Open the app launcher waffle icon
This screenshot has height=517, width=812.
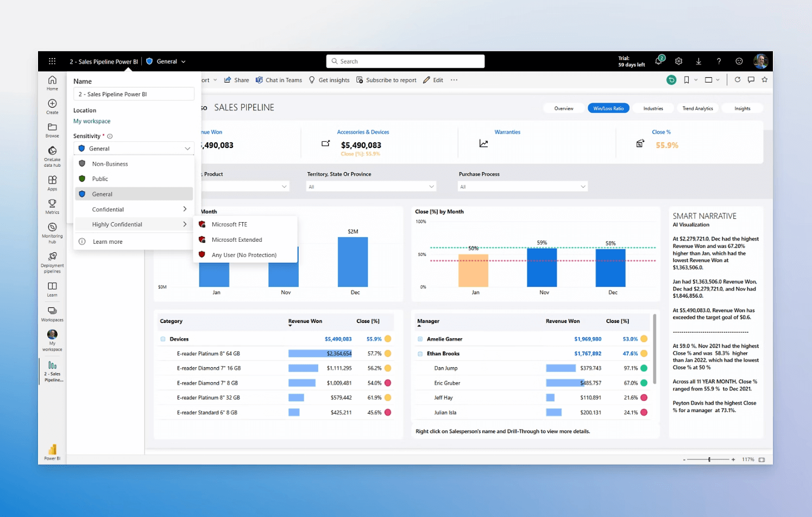[x=52, y=61]
